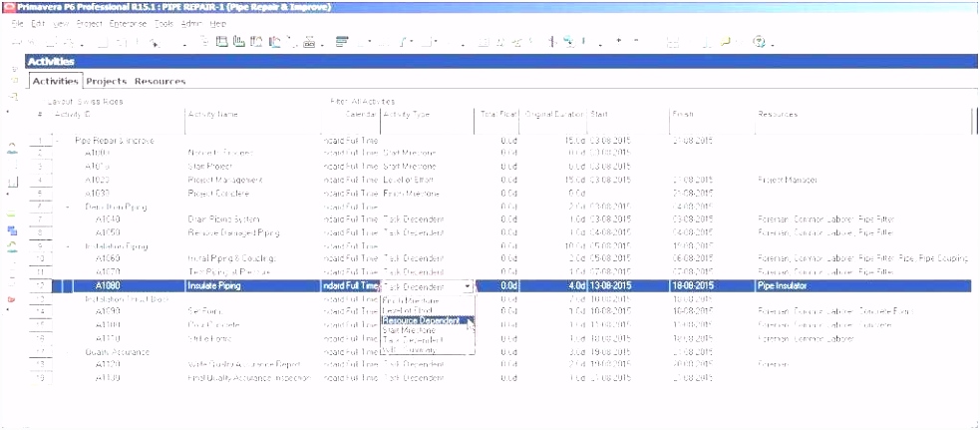980x430 pixels.
Task: Select the Insulate Piping activity name cell
Action: click(253, 286)
